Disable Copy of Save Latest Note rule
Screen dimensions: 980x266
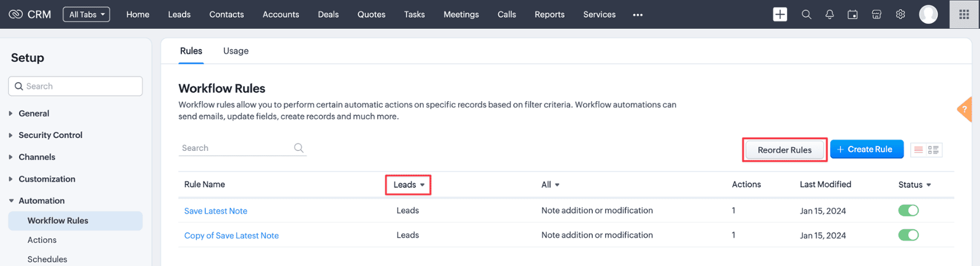tap(908, 235)
